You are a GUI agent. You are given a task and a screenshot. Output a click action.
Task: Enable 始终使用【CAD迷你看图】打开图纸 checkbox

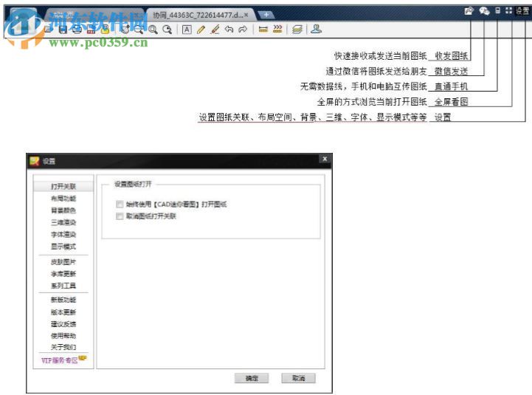pos(120,204)
